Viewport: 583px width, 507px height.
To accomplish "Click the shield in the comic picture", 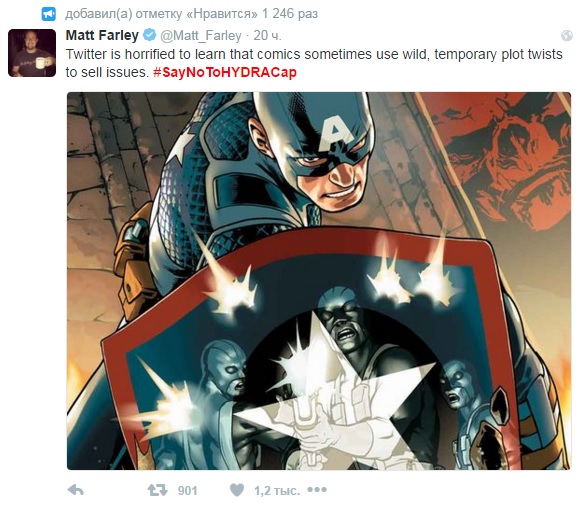I will click(x=309, y=349).
